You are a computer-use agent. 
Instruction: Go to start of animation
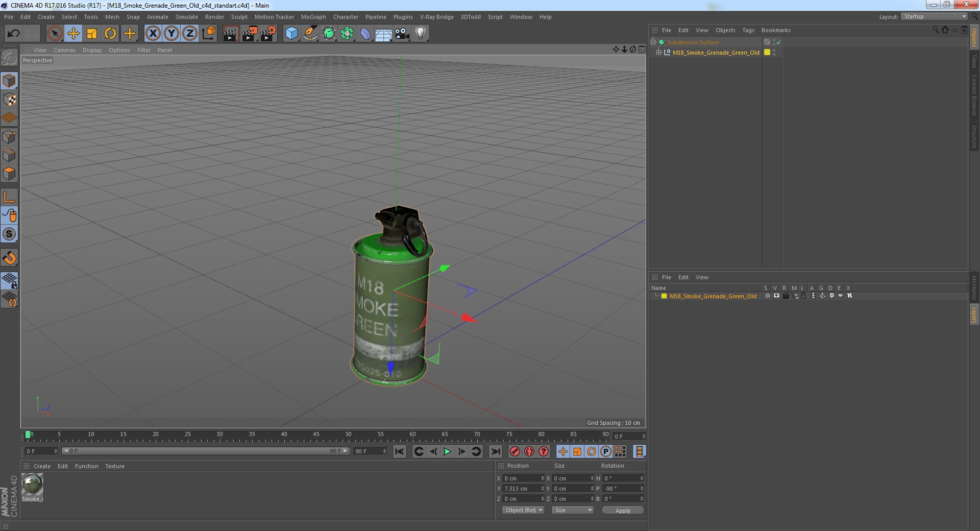(x=400, y=451)
